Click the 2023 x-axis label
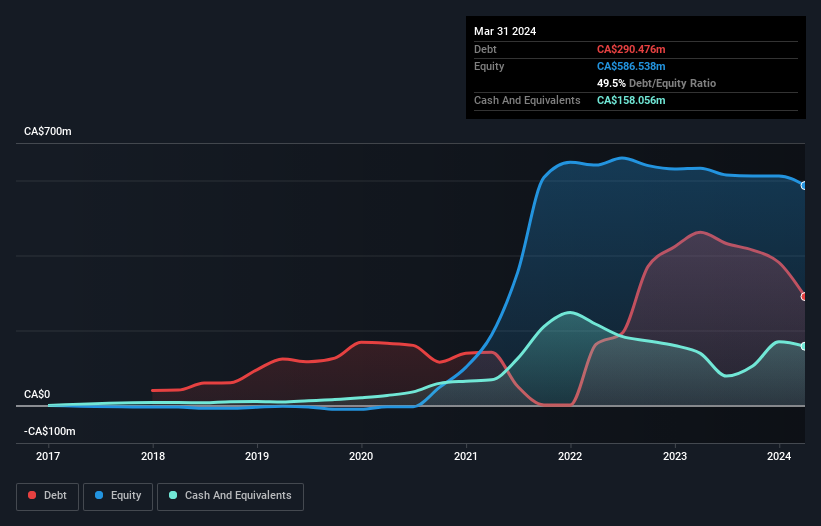The image size is (821, 526). 675,456
